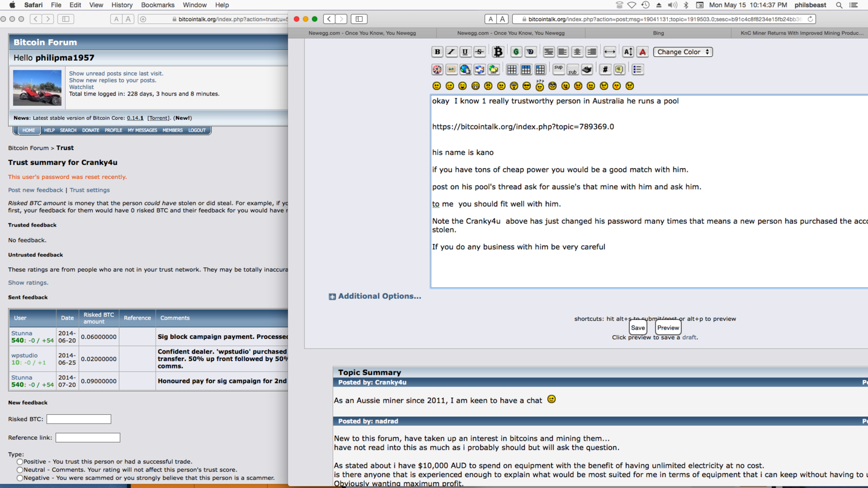Switch to the Bing tab

coord(659,33)
